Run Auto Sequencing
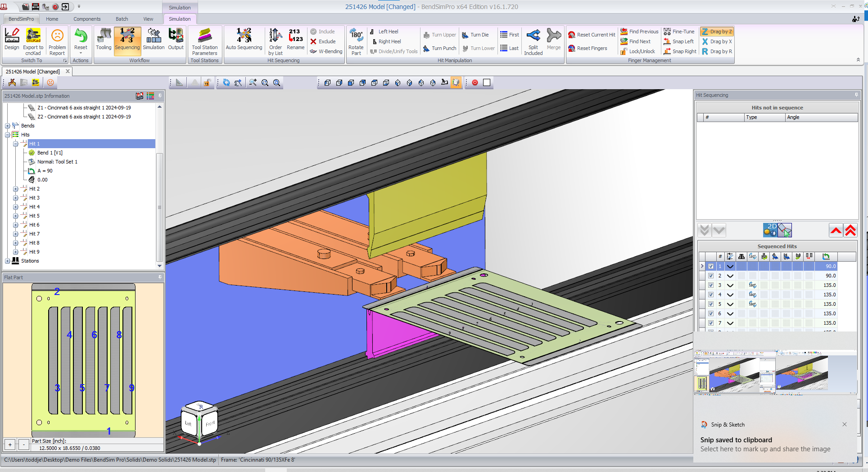This screenshot has height=472, width=868. click(x=244, y=40)
